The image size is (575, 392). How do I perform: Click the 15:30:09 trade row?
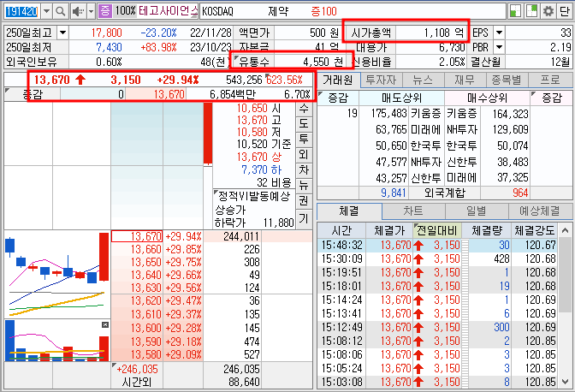point(437,258)
